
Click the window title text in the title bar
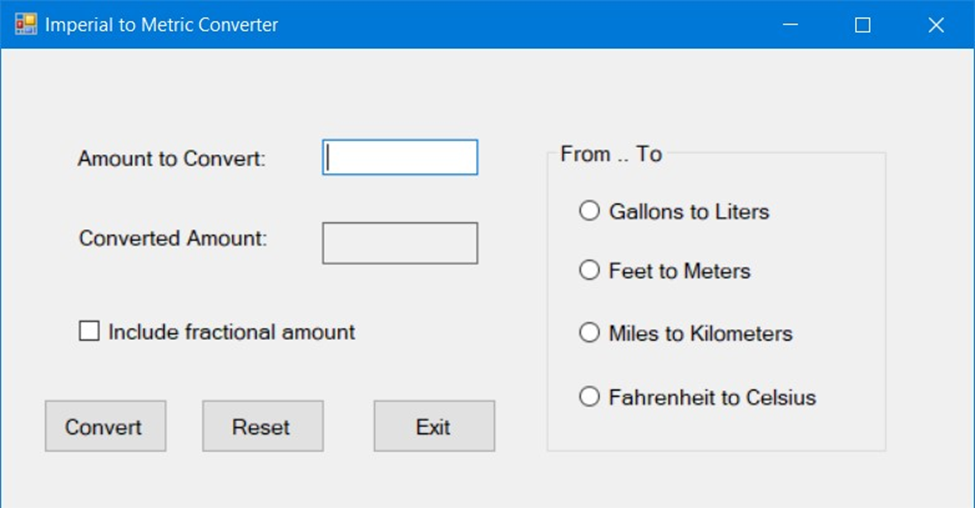tap(162, 25)
